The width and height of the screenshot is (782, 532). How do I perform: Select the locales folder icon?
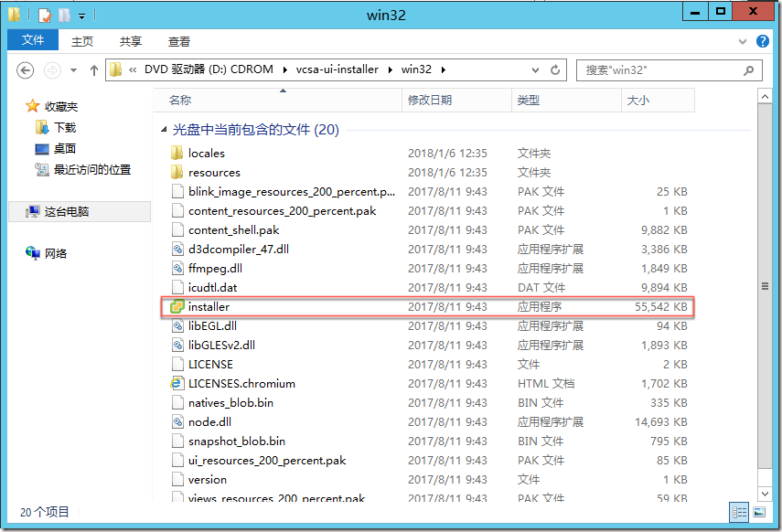tap(177, 153)
